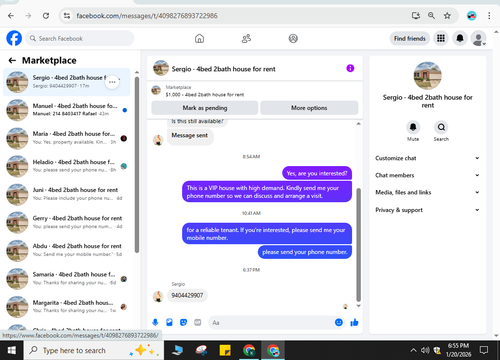This screenshot has width=500, height=360.
Task: Open the Abdu conversation
Action: click(x=67, y=250)
